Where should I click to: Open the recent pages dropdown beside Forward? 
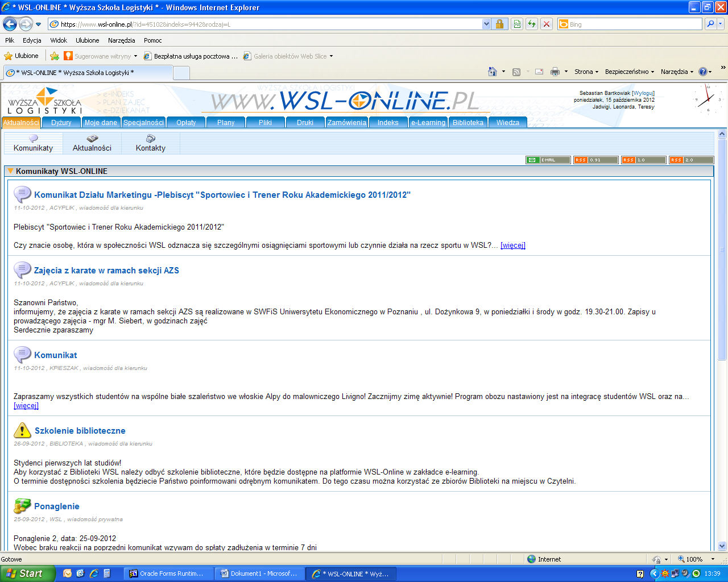coord(39,24)
